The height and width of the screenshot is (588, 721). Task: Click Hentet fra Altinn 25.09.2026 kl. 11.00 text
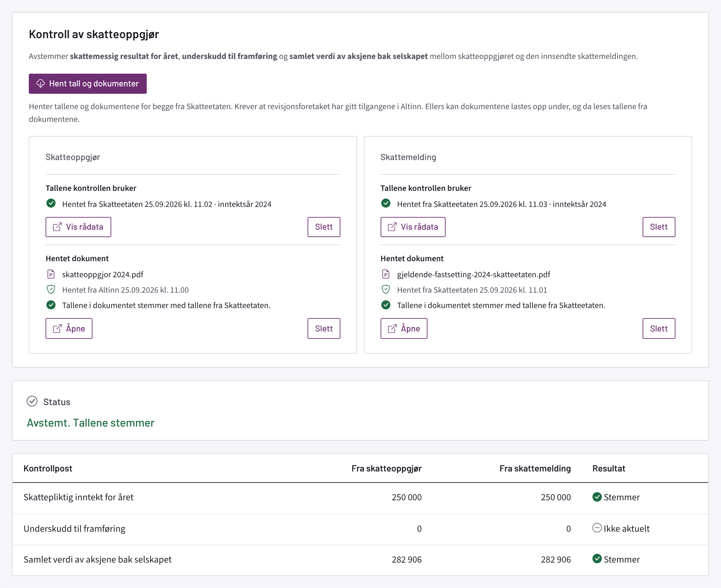pyautogui.click(x=125, y=290)
